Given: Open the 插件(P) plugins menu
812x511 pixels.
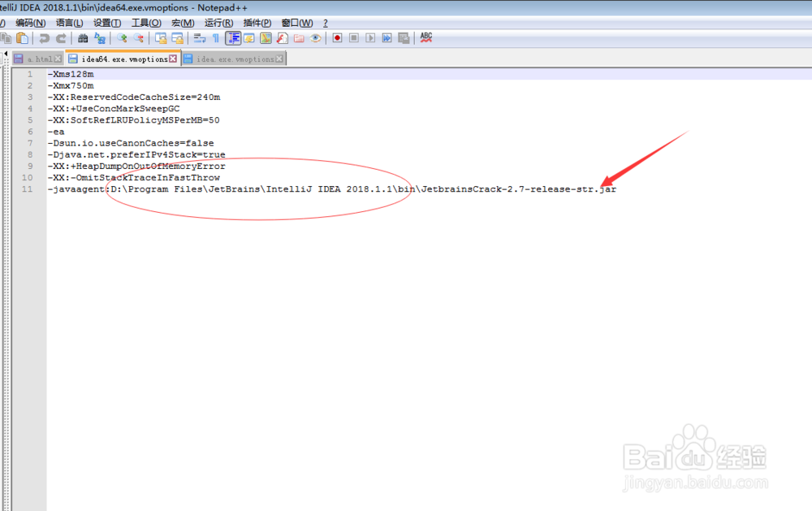Looking at the screenshot, I should tap(257, 23).
